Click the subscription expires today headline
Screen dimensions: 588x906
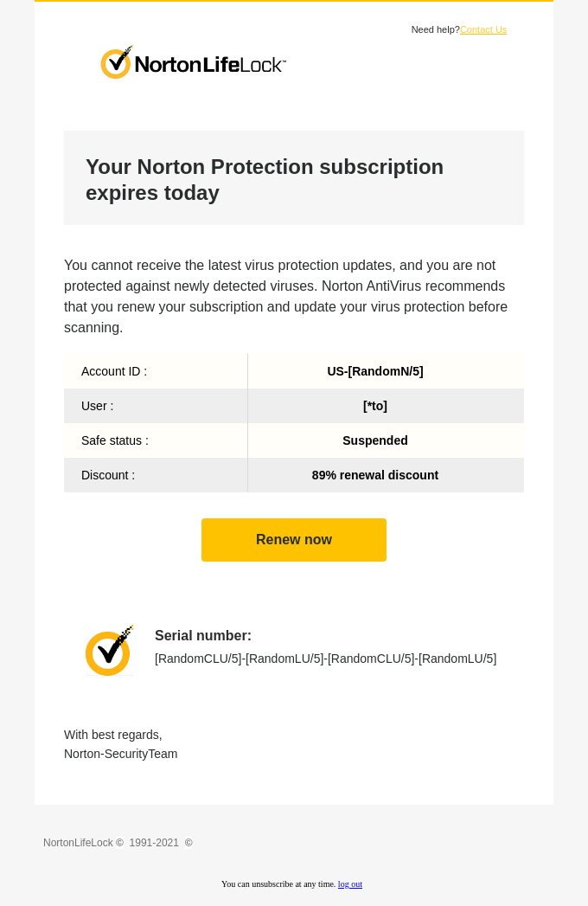265,179
